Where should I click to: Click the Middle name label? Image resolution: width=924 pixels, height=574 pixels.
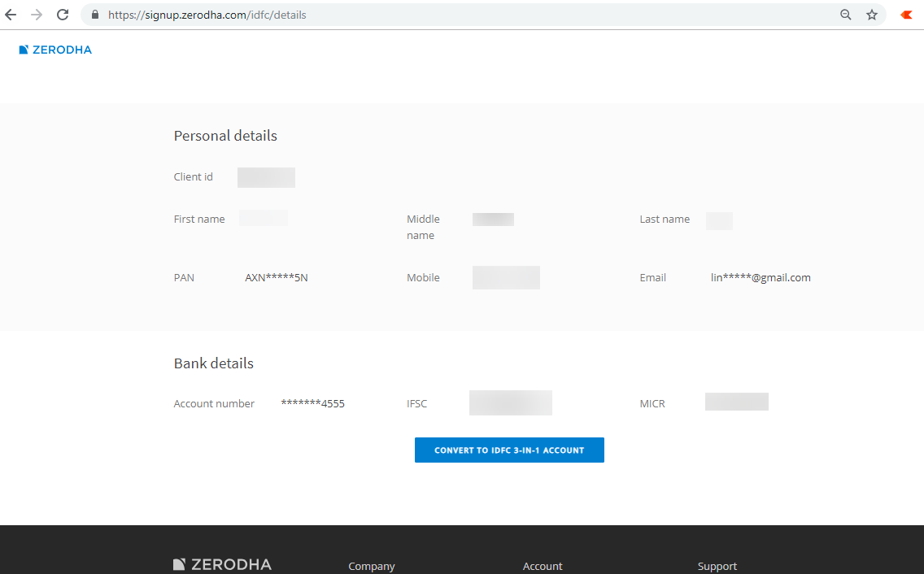pos(423,227)
